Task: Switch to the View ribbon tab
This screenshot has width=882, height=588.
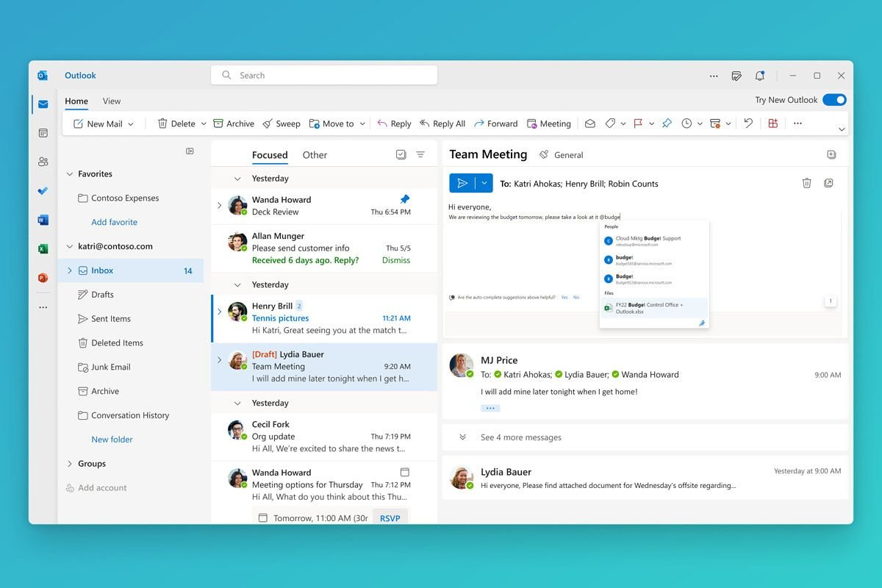Action: coord(112,101)
